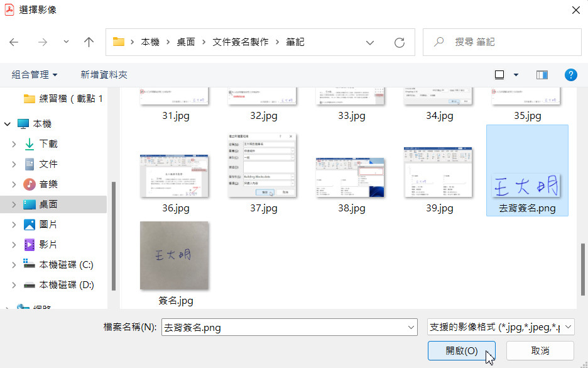The height and width of the screenshot is (368, 588).
Task: Expand the 桌面 tree node chevron
Action: [x=14, y=204]
